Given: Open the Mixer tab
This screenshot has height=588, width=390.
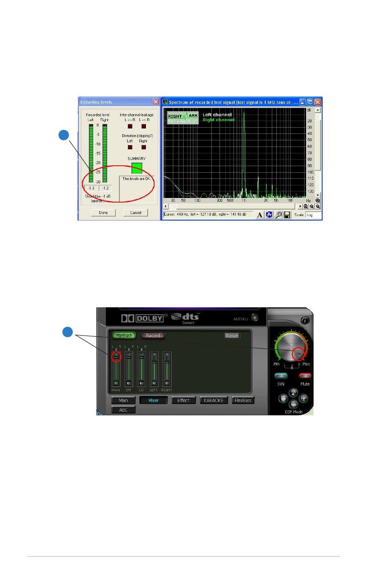Looking at the screenshot, I should click(153, 401).
